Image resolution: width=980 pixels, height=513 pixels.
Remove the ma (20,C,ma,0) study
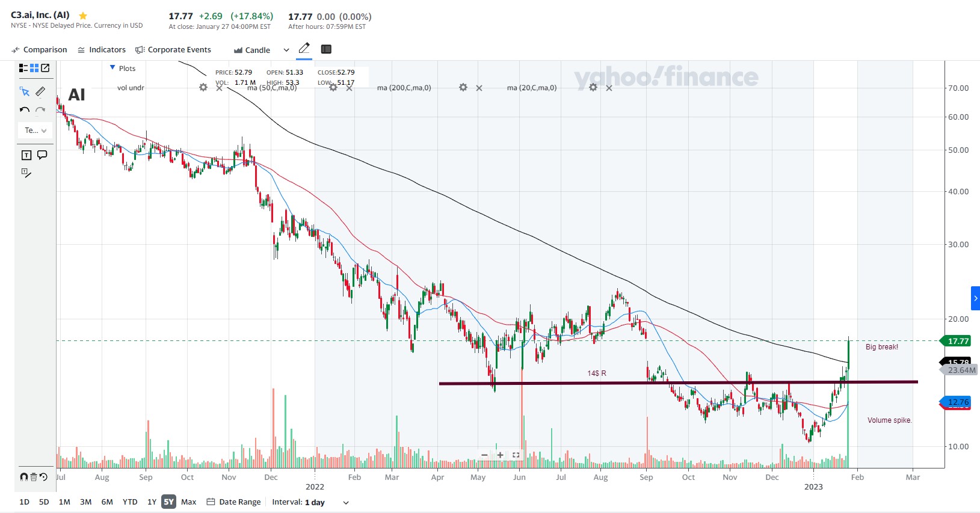pos(609,88)
